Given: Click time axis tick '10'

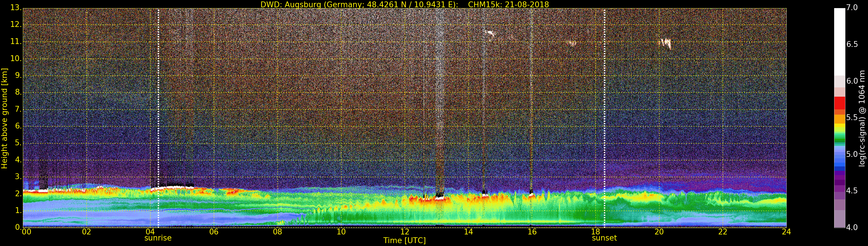Looking at the screenshot, I should pos(341,232).
